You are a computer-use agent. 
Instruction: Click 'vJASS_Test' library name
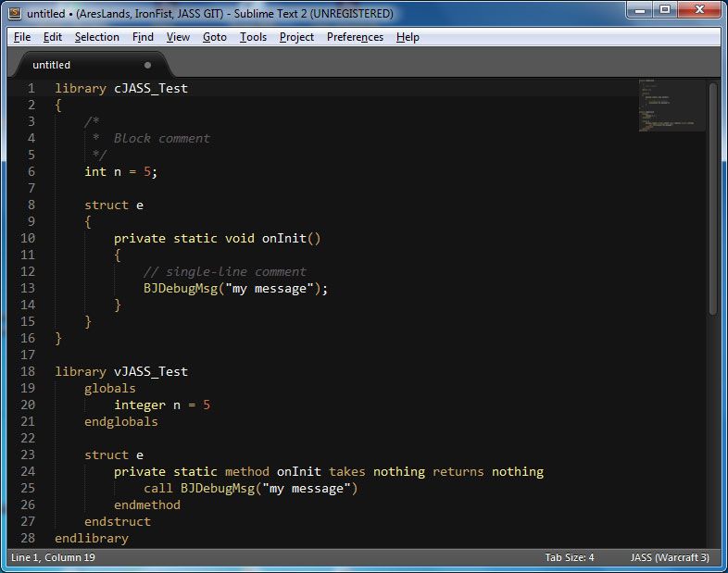(x=151, y=371)
